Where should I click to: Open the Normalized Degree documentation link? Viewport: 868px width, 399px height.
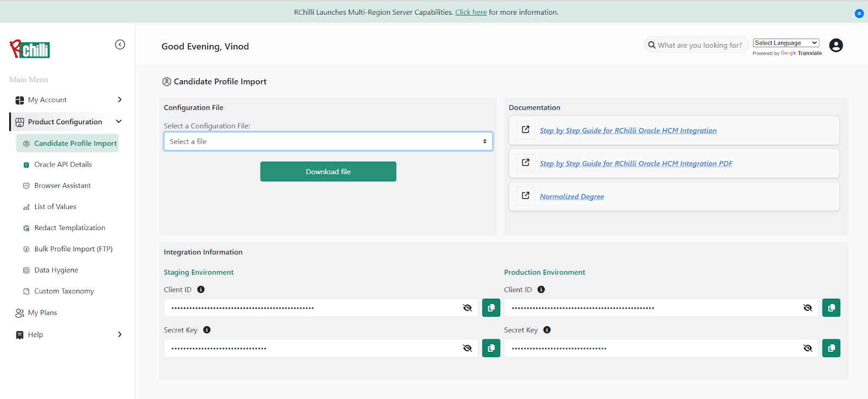click(572, 197)
